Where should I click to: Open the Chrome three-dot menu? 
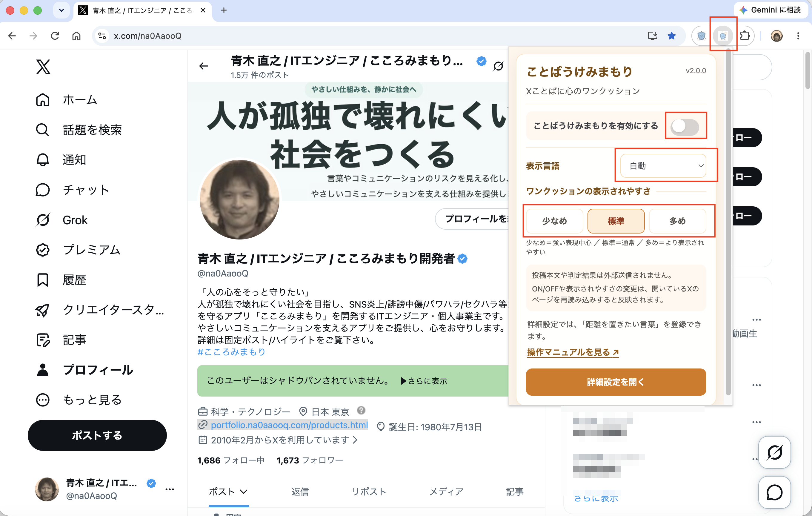point(798,36)
